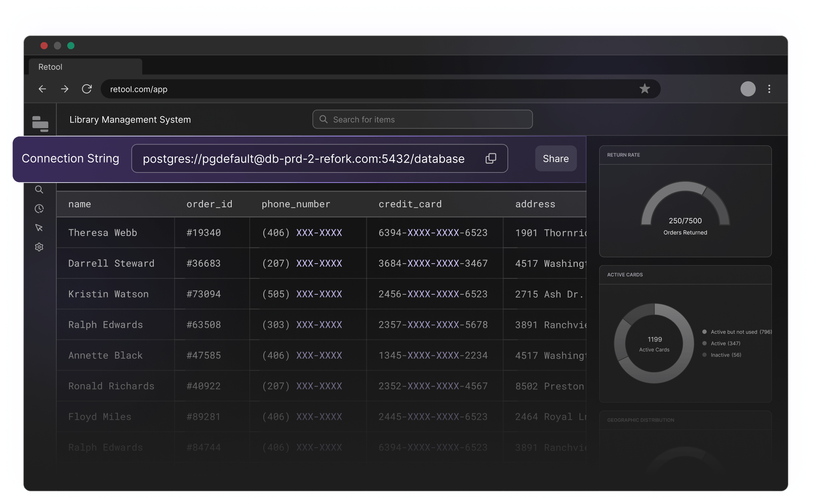
Task: Open the sidebar history clock icon
Action: click(39, 208)
